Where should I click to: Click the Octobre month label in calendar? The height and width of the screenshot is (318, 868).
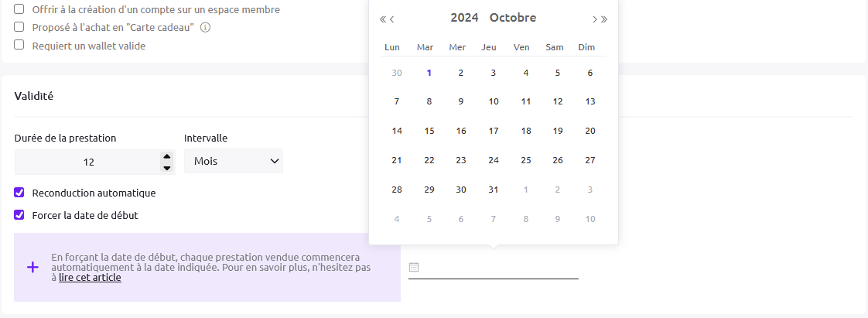point(513,18)
